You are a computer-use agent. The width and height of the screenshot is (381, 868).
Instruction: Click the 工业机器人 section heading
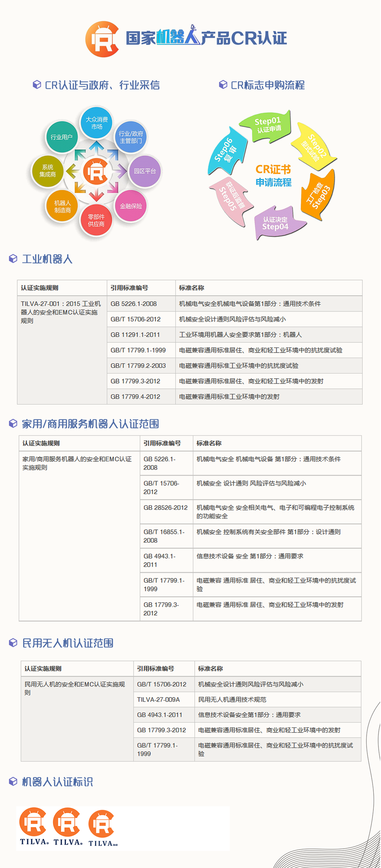(47, 259)
